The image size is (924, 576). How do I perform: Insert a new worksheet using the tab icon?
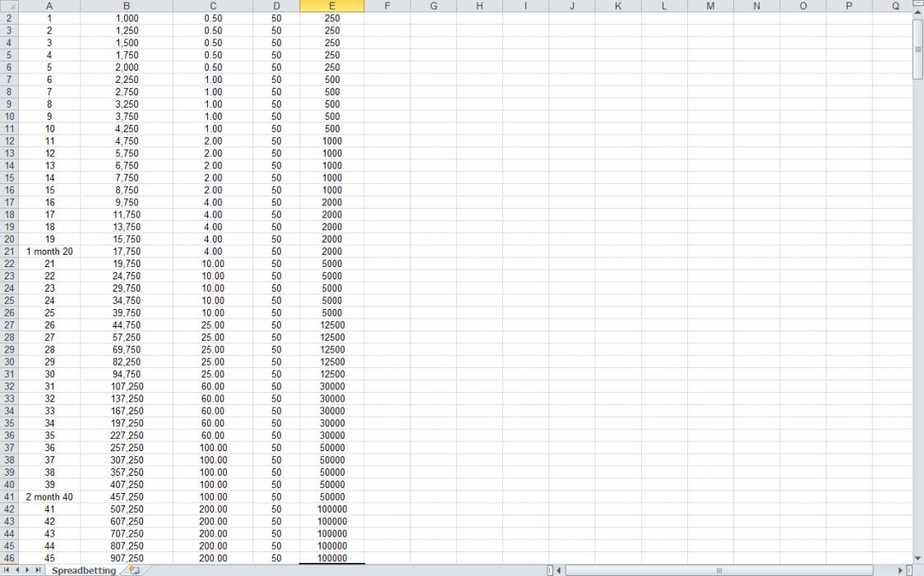pyautogui.click(x=134, y=570)
